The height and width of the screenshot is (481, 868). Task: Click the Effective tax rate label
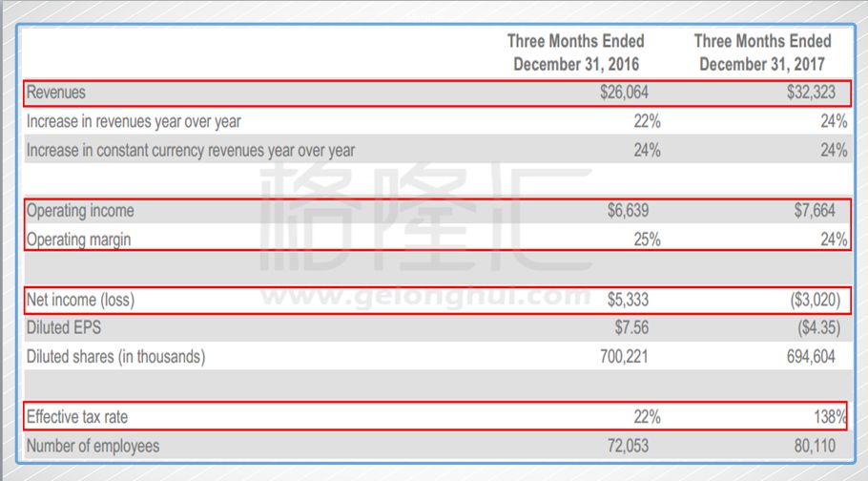77,416
